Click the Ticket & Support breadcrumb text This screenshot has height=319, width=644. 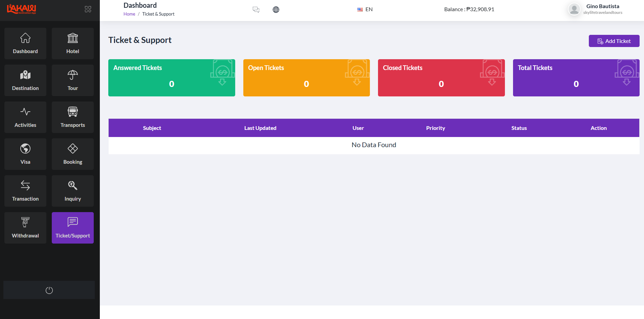(x=158, y=14)
